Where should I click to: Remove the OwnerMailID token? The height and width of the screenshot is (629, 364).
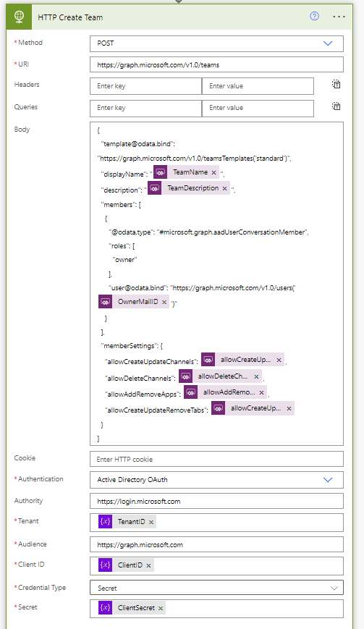click(x=164, y=302)
